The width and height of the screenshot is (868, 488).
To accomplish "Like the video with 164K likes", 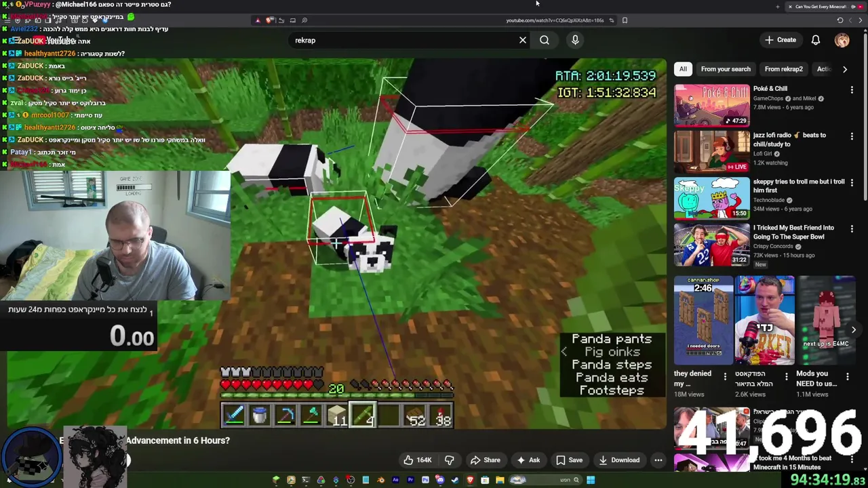I will tap(418, 460).
